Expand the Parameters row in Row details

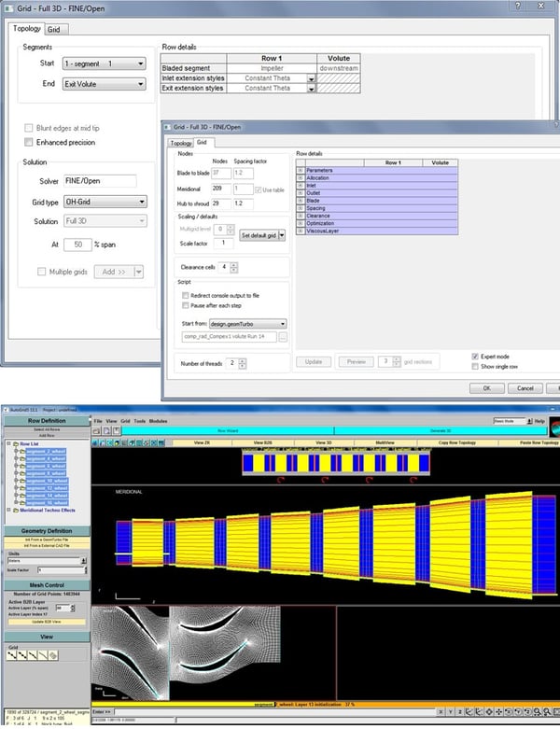tap(301, 170)
